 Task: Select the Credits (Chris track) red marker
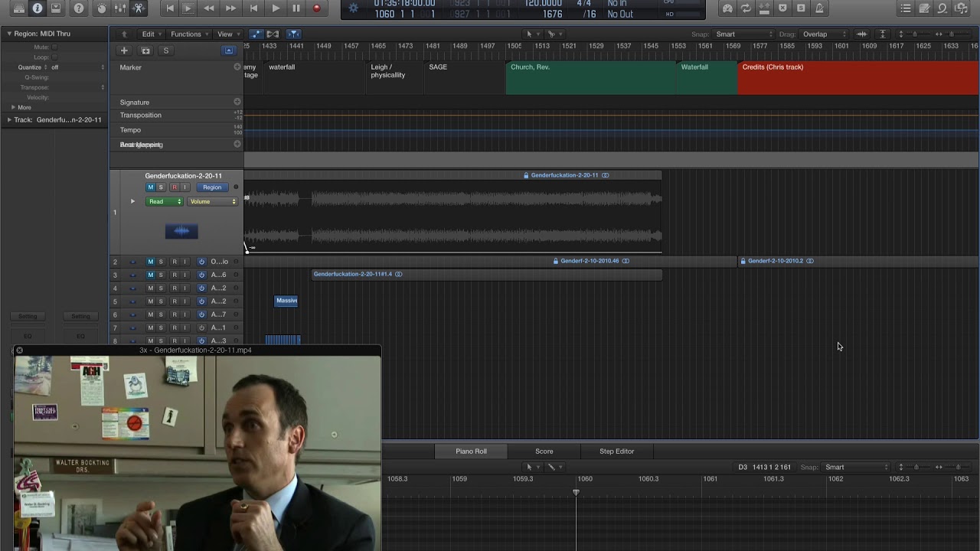pos(857,77)
